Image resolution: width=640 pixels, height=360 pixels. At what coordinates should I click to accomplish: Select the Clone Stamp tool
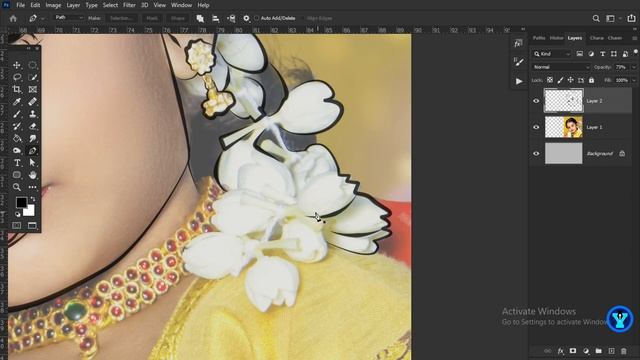33,114
